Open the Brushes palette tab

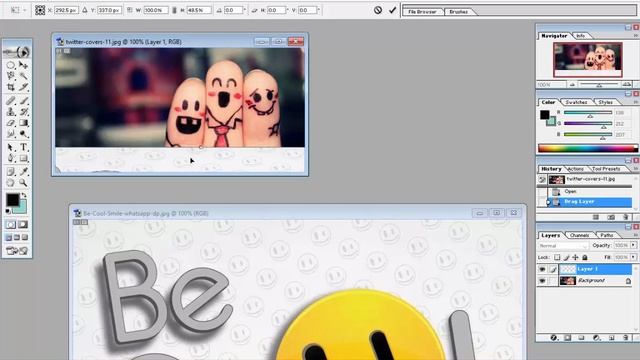(459, 12)
